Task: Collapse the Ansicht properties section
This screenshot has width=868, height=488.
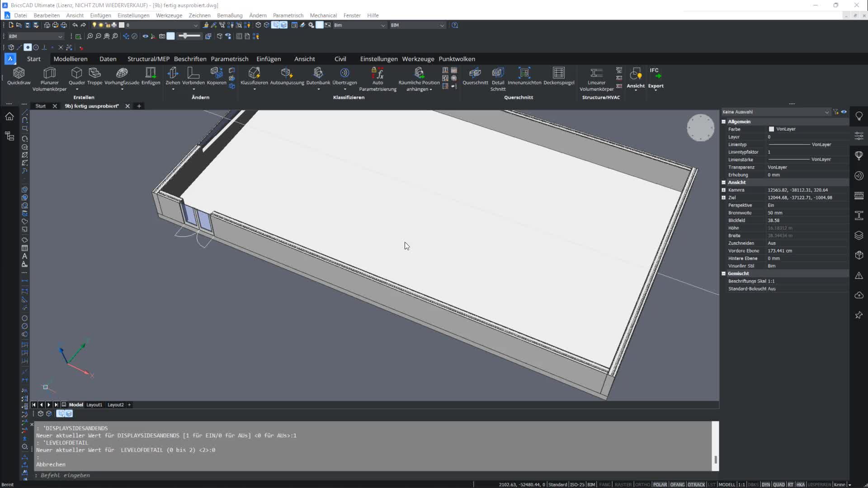Action: [723, 182]
